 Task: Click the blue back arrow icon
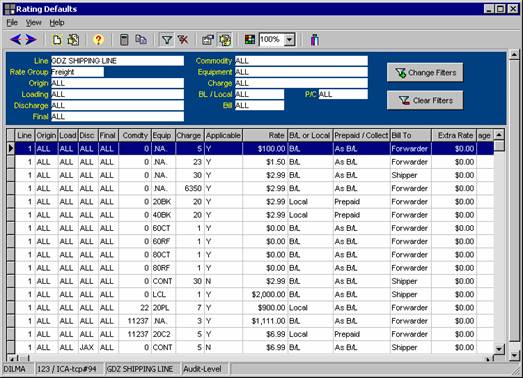click(x=15, y=39)
